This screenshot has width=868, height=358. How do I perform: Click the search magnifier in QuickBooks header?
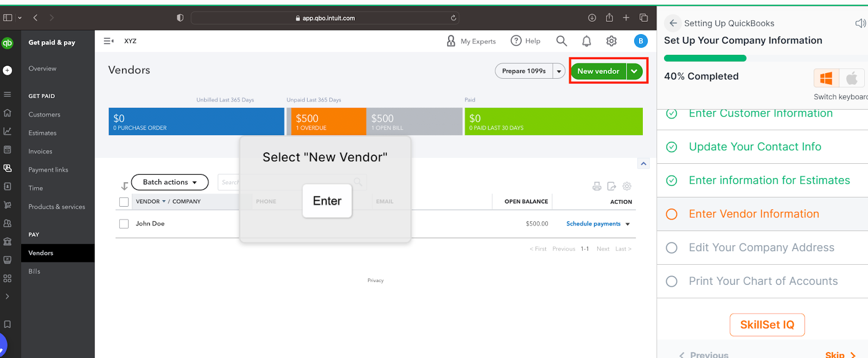[561, 41]
